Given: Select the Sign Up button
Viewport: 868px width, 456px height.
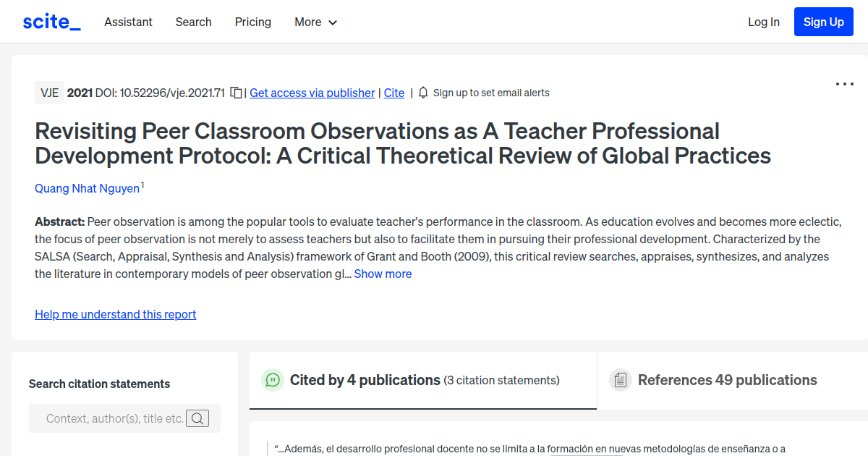Looking at the screenshot, I should [823, 22].
